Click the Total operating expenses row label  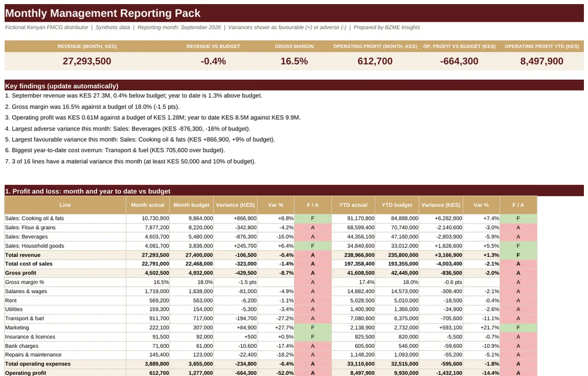pyautogui.click(x=38, y=364)
